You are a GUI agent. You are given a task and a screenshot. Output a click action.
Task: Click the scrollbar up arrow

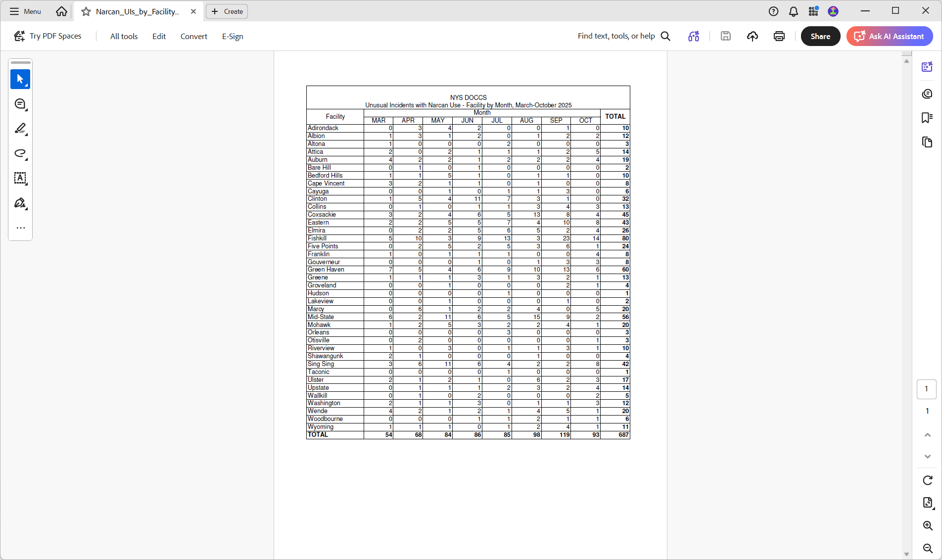(906, 61)
